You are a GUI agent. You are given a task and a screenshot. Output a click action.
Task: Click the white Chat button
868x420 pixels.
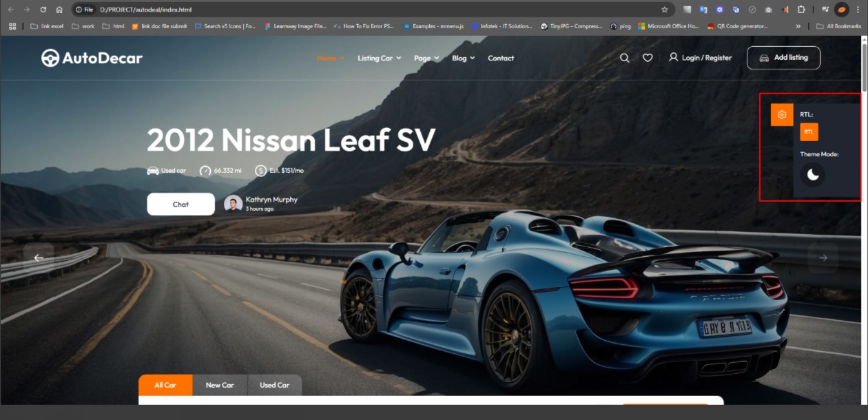pos(180,204)
